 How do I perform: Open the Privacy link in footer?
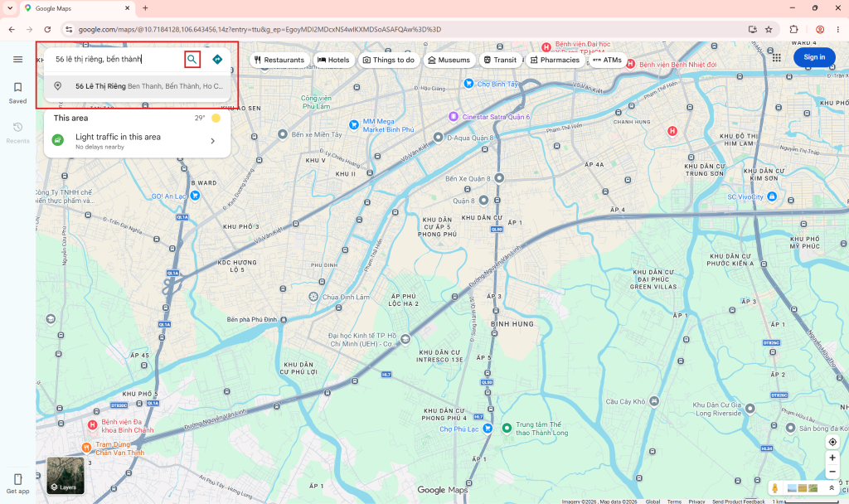tap(696, 502)
